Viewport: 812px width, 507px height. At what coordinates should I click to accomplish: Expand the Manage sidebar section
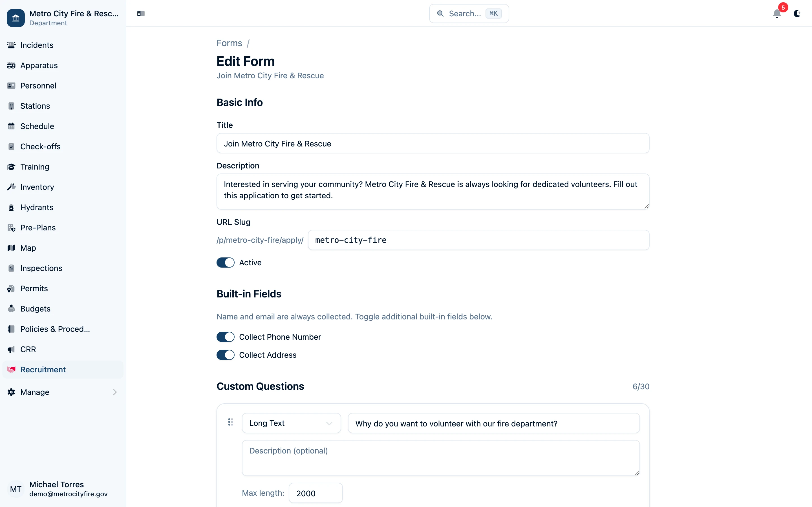pos(63,392)
